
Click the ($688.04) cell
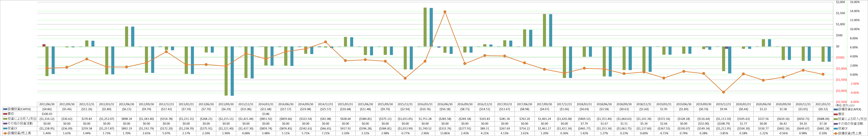(x=823, y=119)
